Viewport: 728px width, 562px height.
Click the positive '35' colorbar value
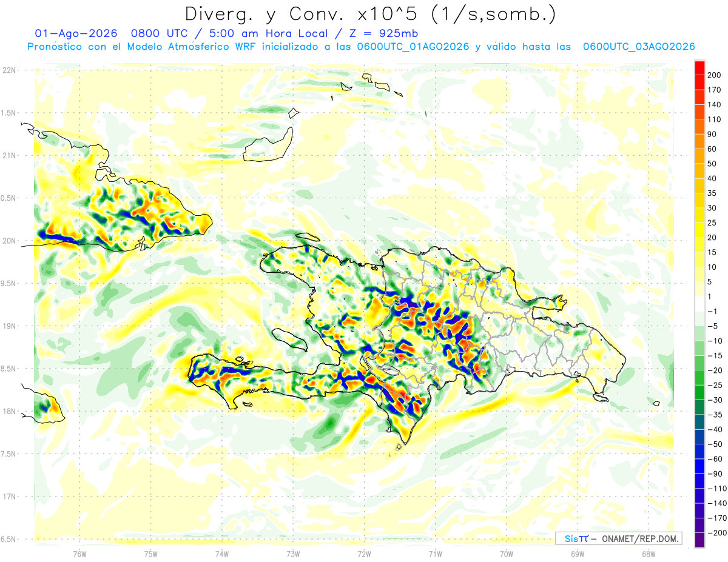(x=712, y=193)
